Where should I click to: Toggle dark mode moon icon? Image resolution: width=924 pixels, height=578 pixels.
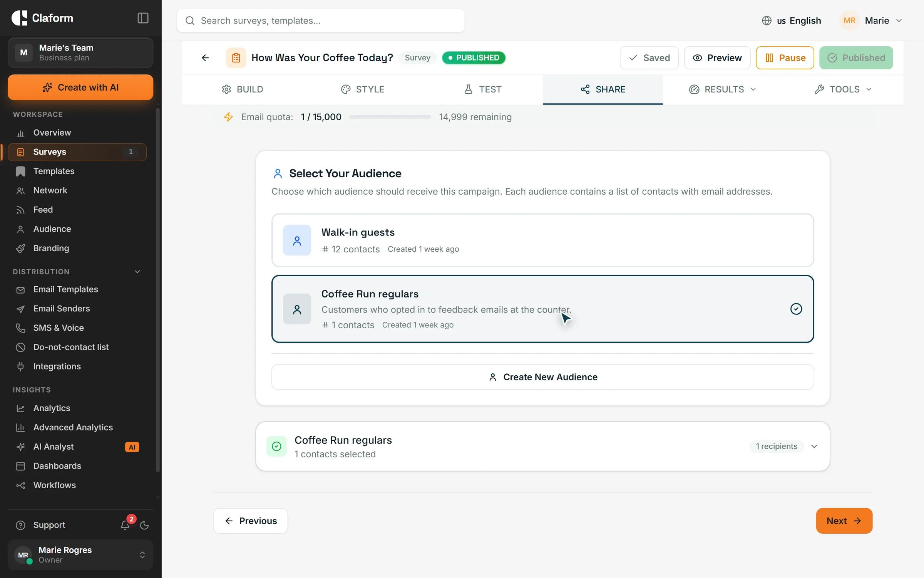(x=144, y=525)
